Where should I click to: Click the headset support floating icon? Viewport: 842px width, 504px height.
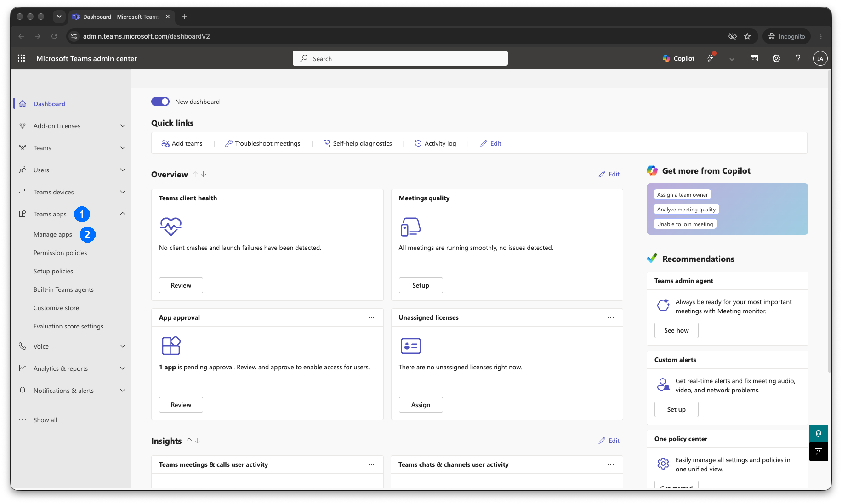point(819,433)
